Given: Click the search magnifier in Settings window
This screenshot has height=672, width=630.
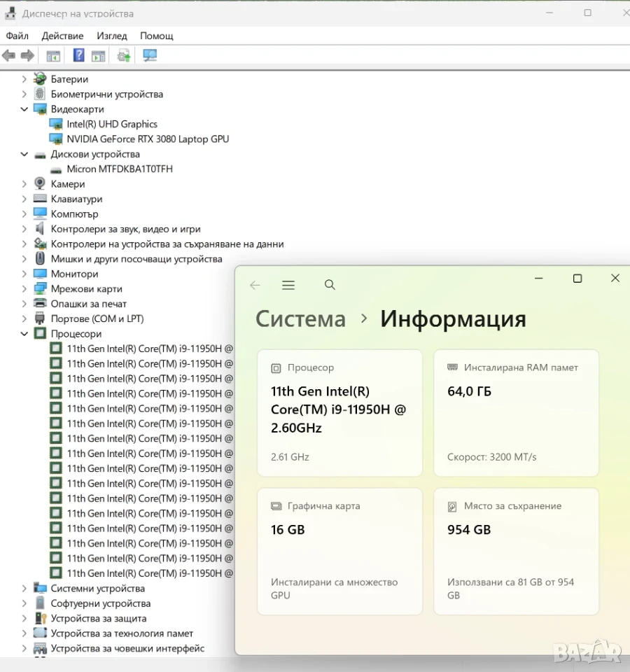Looking at the screenshot, I should (330, 285).
